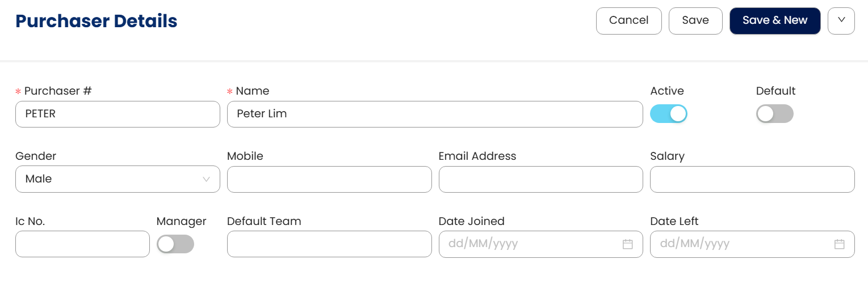The width and height of the screenshot is (868, 293).
Task: Click the Ic No. field
Action: (x=82, y=244)
